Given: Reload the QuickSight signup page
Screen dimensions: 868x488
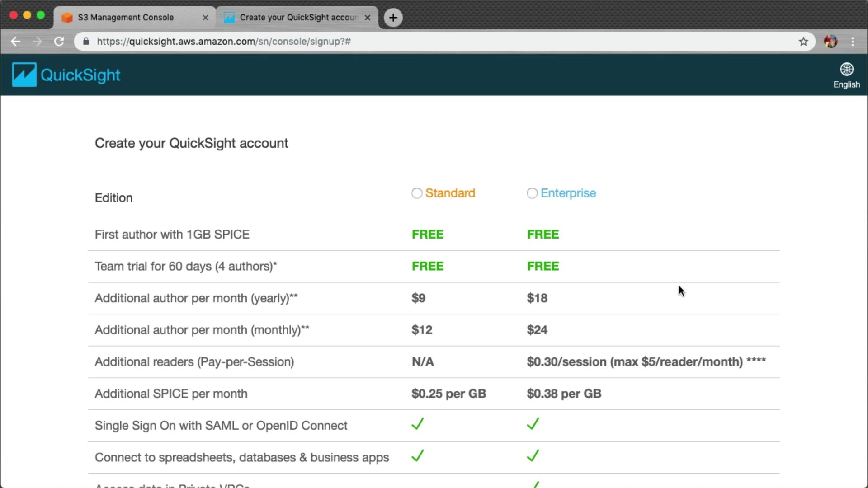Looking at the screenshot, I should pos(59,42).
